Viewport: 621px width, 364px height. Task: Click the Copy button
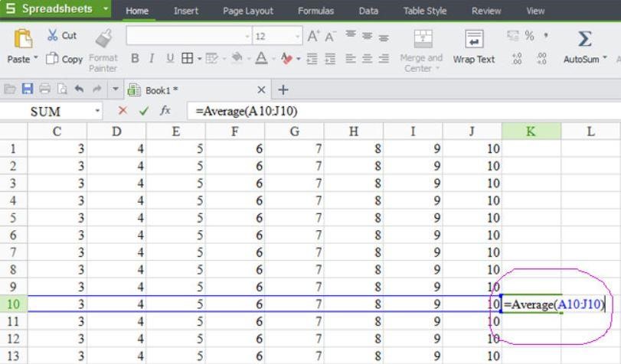click(64, 59)
